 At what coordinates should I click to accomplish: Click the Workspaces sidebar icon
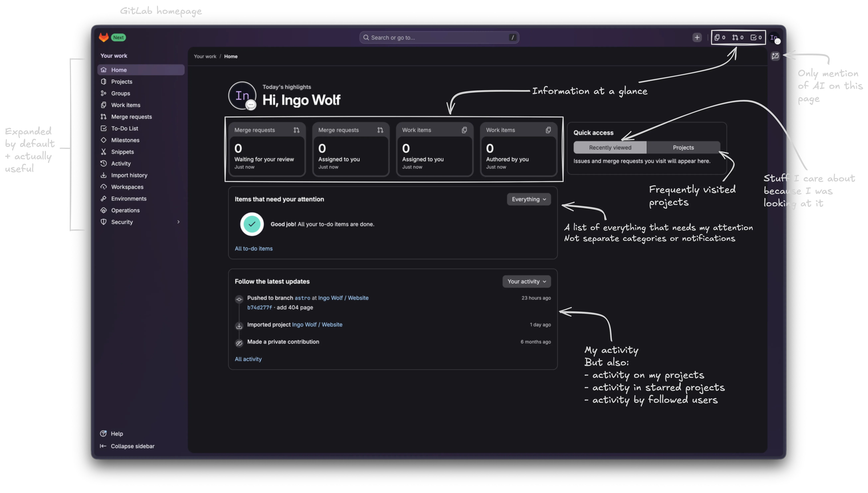pos(103,186)
